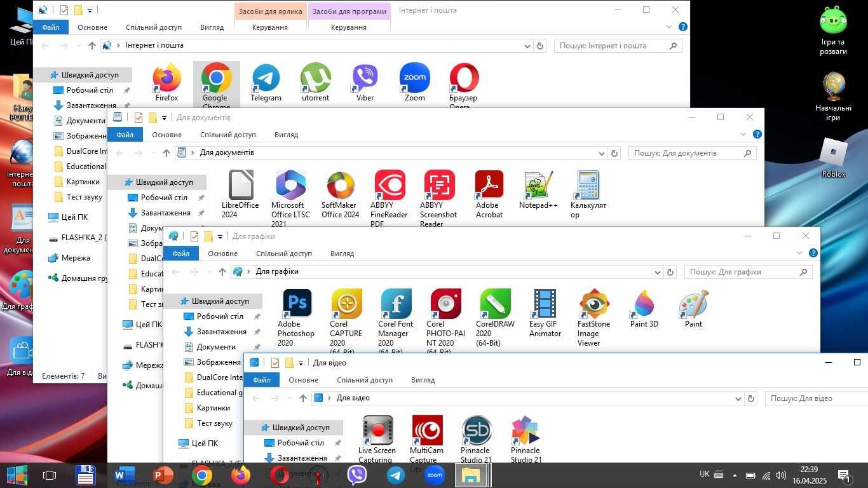Image resolution: width=868 pixels, height=488 pixels.
Task: Refresh the Для документів folder view
Action: (614, 153)
